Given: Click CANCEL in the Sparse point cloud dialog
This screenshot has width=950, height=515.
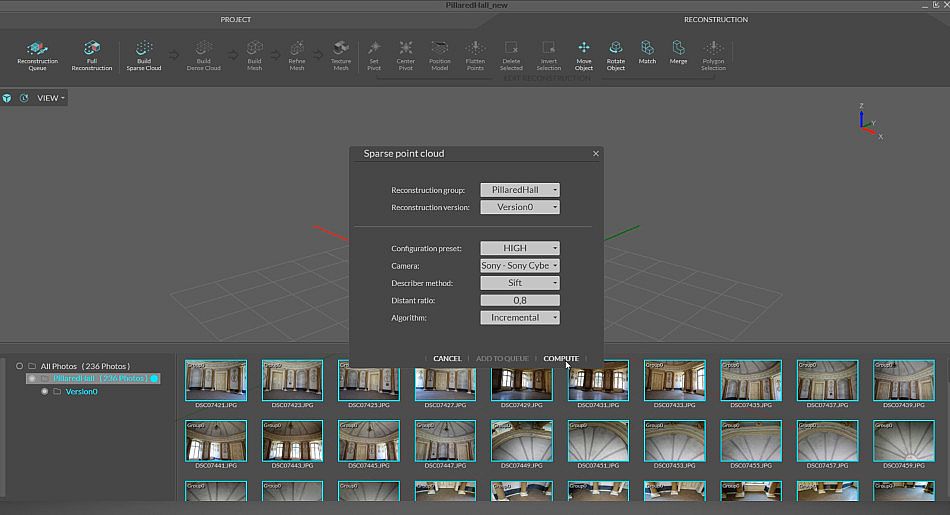Looking at the screenshot, I should pos(447,358).
